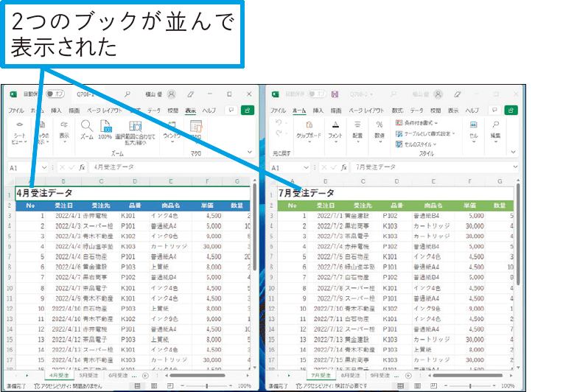Toggle AutoSave switch in left Q708-1 window
This screenshot has height=392, width=577.
55,94
